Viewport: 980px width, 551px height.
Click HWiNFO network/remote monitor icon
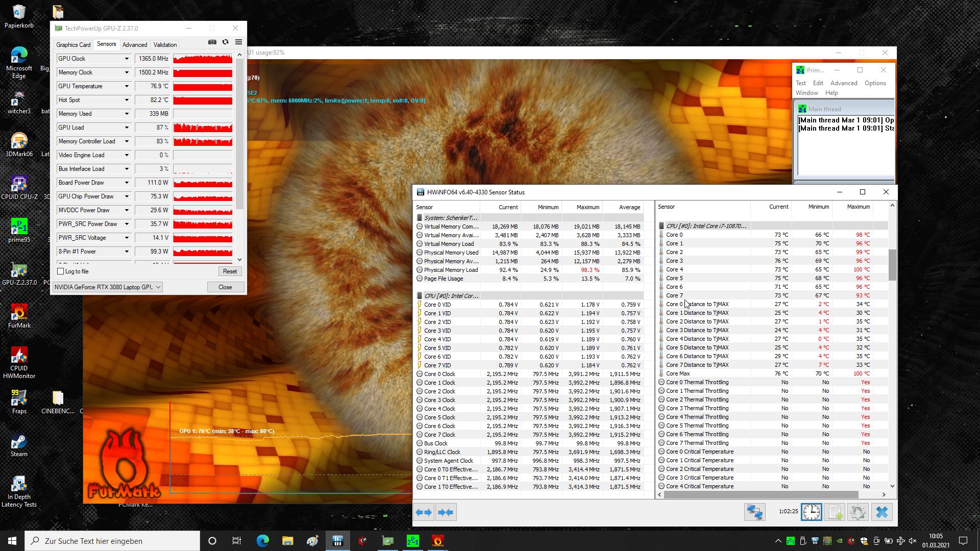coord(755,512)
